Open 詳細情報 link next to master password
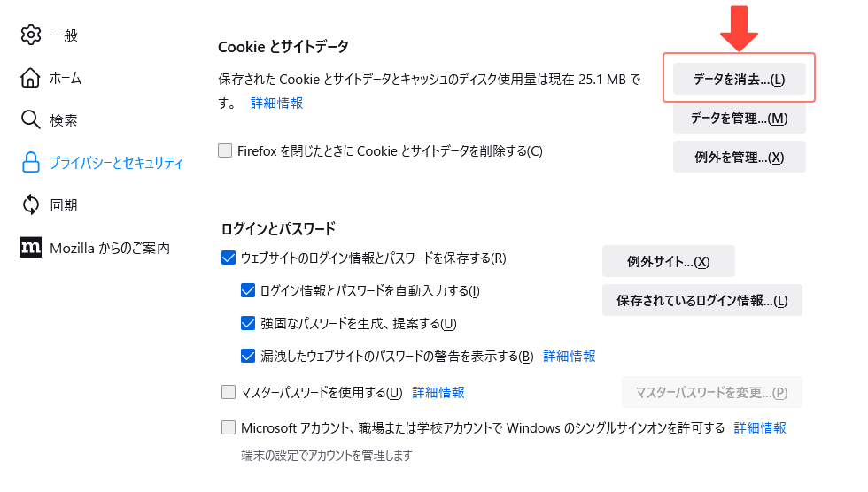Viewport: 868px width, 492px height. [x=438, y=393]
